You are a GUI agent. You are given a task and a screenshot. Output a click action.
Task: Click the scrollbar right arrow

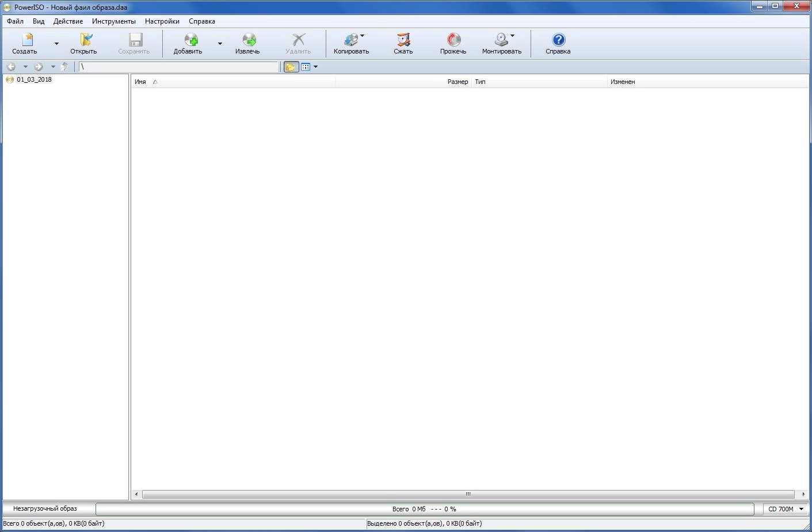coord(803,494)
